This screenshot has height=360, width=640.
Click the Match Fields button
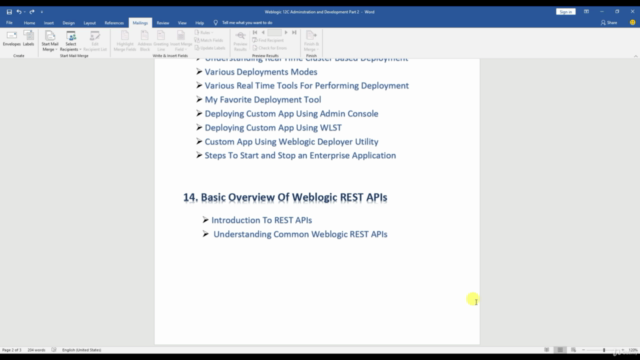pyautogui.click(x=209, y=40)
